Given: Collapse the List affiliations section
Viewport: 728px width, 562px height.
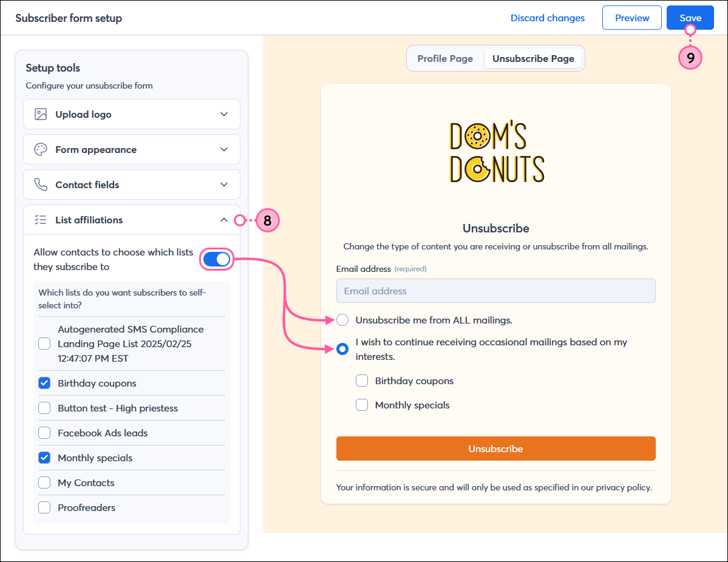Looking at the screenshot, I should 224,220.
